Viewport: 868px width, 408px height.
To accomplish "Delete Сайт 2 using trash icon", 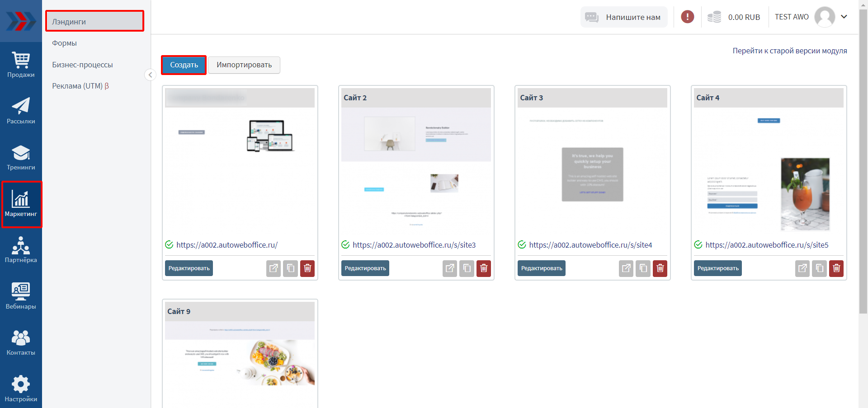I will point(484,268).
